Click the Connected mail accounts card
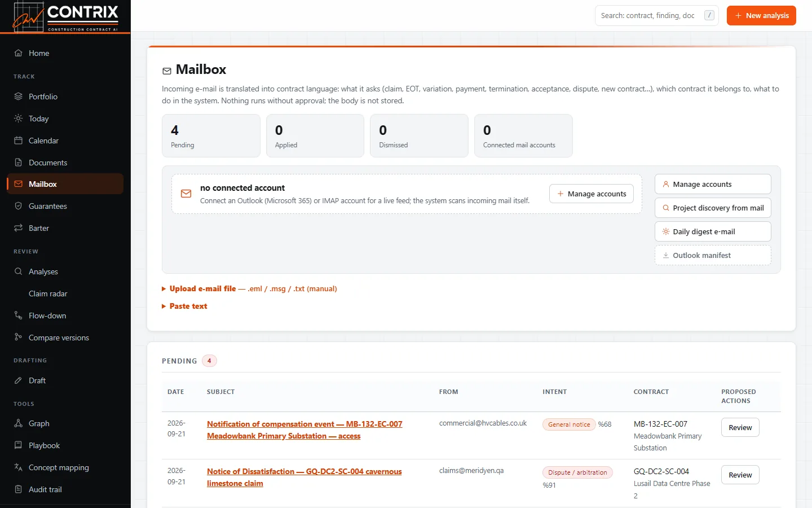The image size is (812, 508). (x=523, y=136)
